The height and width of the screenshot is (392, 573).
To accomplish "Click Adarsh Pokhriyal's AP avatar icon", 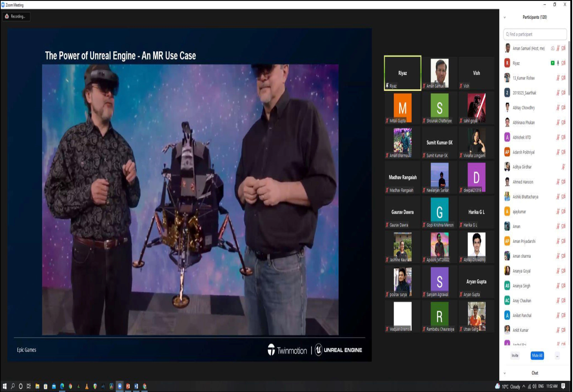I will click(507, 152).
